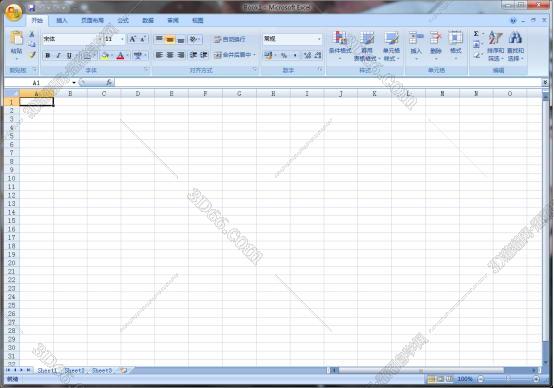Click the decrease decimal icon
Screen dimensions: 554x388
[x=318, y=55]
